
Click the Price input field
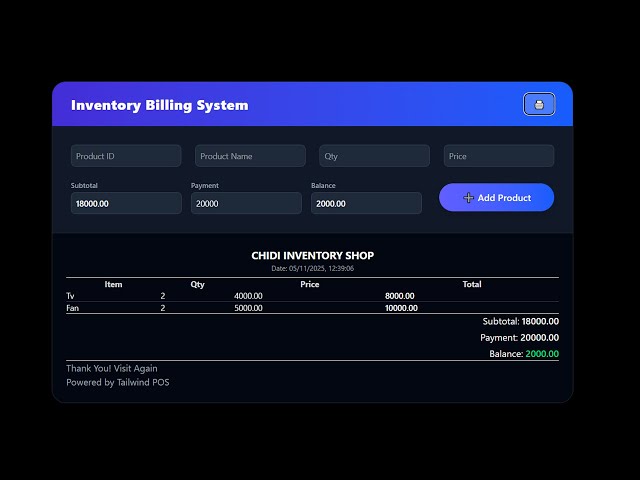point(498,156)
